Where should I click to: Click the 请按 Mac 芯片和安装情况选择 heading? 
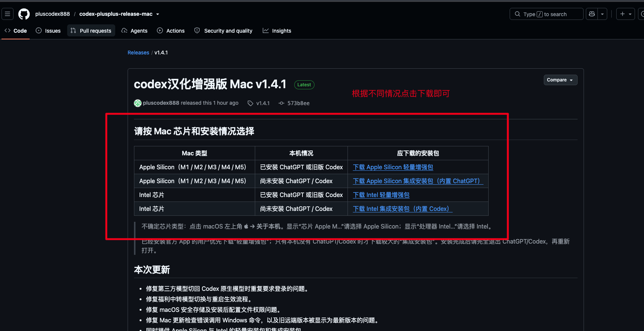[194, 131]
